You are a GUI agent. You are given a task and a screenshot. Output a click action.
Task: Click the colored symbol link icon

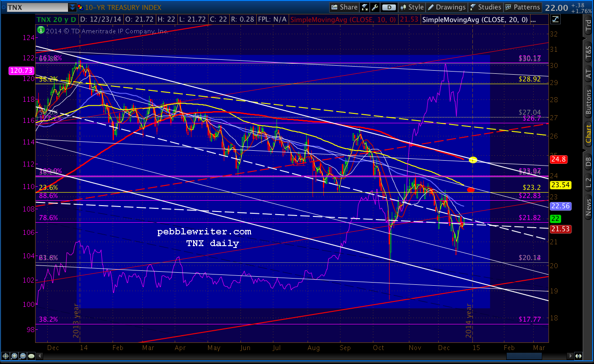(81, 8)
